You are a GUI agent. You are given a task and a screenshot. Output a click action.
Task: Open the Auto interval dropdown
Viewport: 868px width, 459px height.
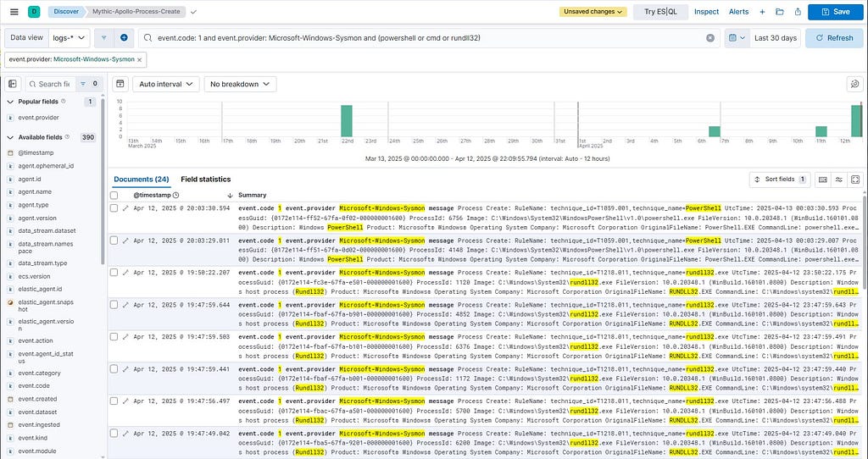click(x=166, y=84)
